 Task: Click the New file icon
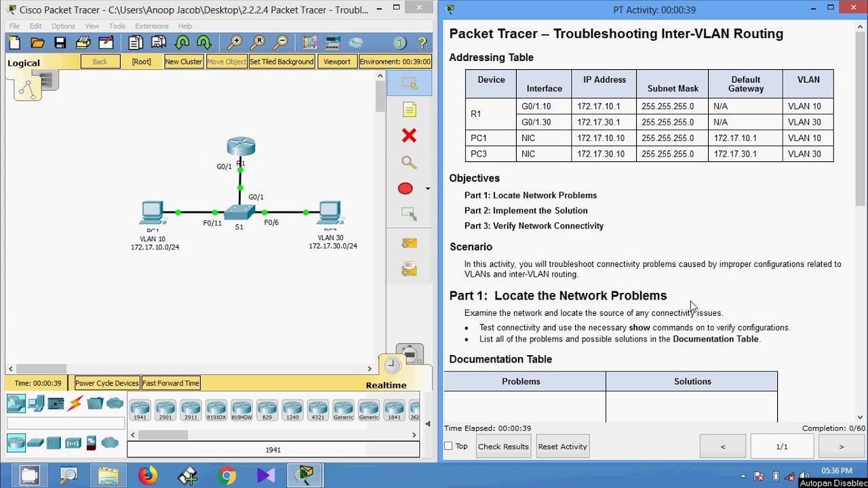(x=15, y=43)
